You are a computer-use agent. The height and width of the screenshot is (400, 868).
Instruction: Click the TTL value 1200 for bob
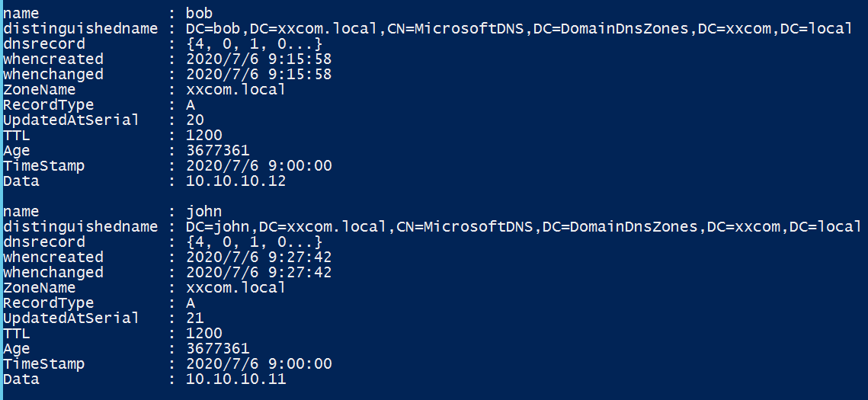pyautogui.click(x=203, y=136)
